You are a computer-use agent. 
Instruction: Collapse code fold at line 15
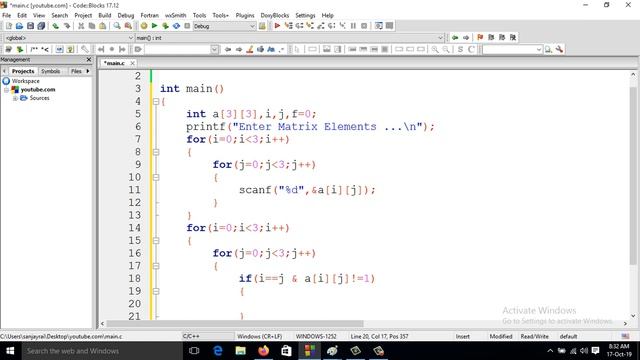pos(156,240)
